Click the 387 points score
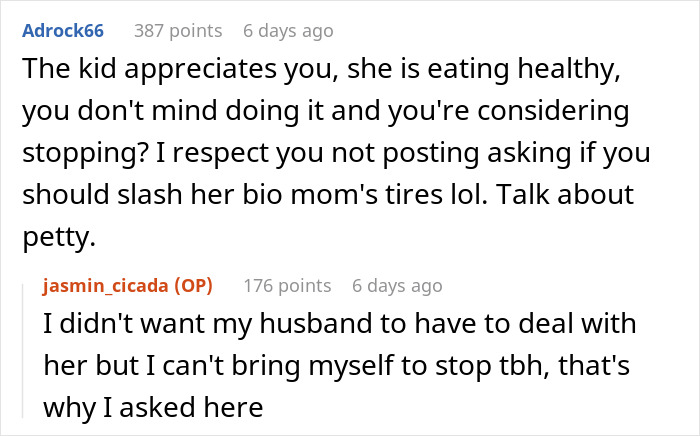The width and height of the screenshot is (700, 436). pyautogui.click(x=177, y=31)
